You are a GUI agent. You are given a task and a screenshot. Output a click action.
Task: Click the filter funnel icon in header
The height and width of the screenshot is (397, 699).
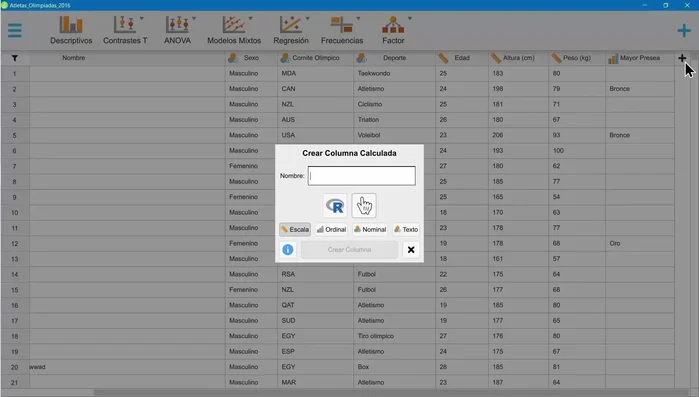[x=15, y=58]
